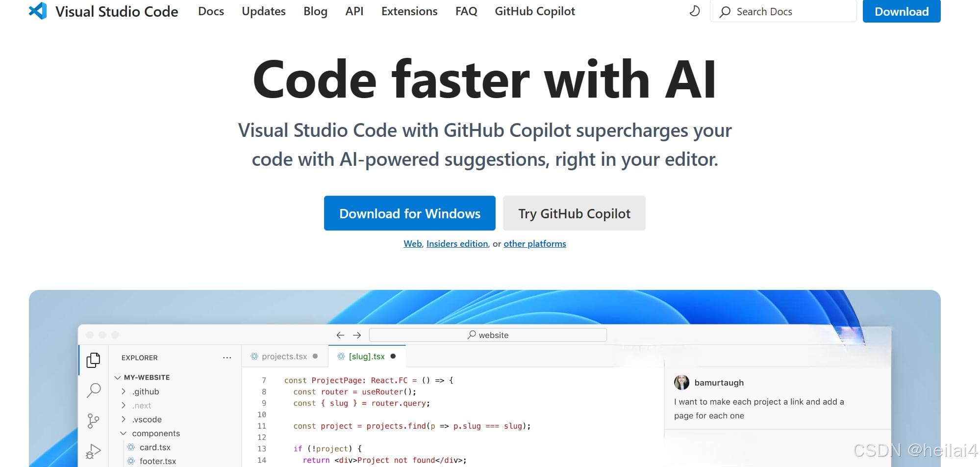Select card.tsx in the file tree

point(155,447)
